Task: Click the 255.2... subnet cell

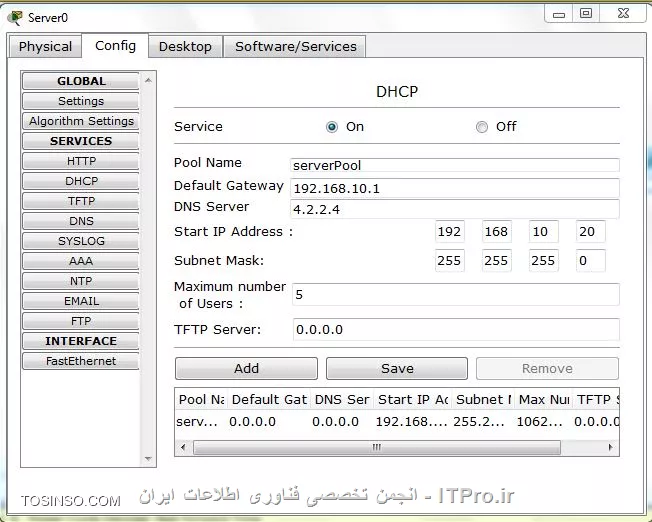Action: coord(479,422)
